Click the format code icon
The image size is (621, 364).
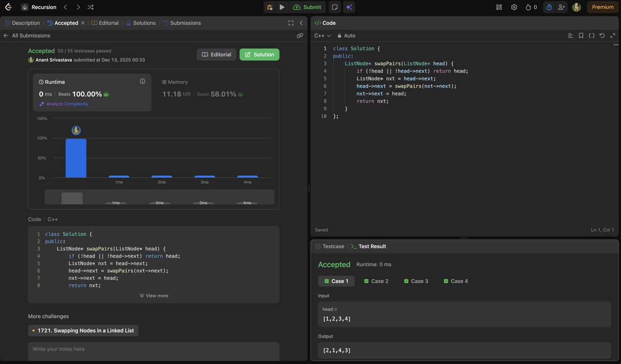pos(570,36)
